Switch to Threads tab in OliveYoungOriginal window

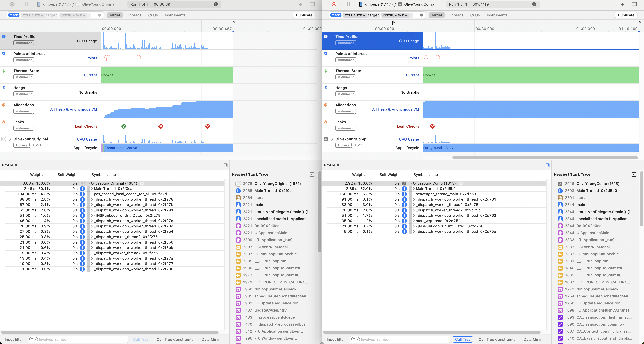tap(134, 15)
